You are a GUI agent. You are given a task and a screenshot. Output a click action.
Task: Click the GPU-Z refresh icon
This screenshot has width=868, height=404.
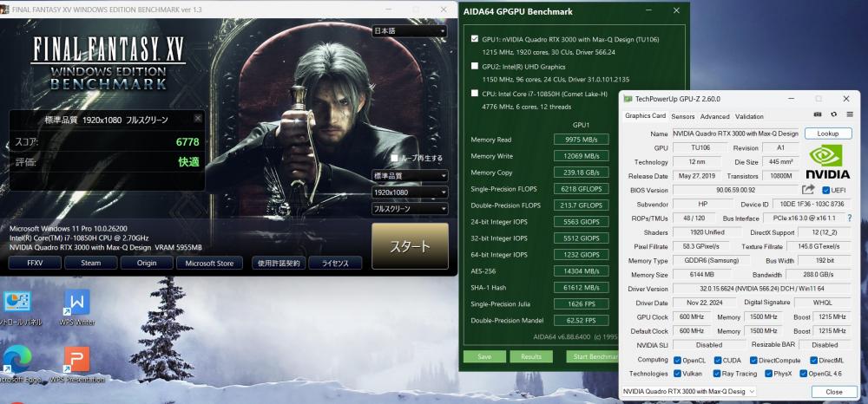coord(833,114)
